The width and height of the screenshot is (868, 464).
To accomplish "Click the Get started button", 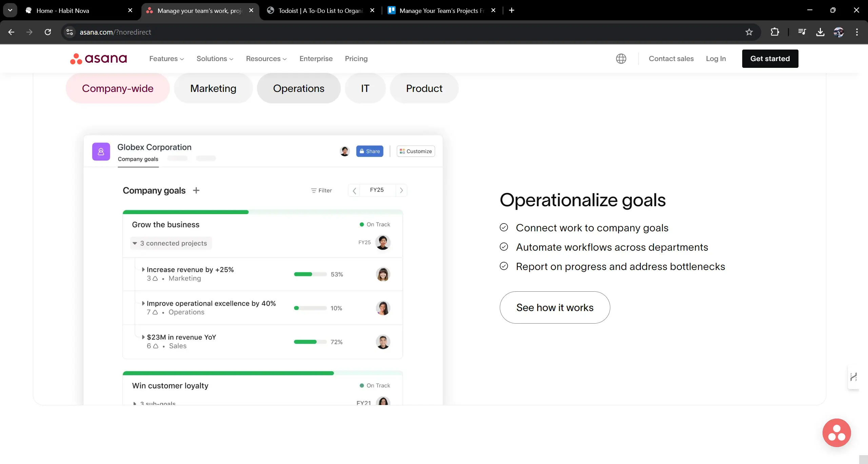I will [770, 59].
